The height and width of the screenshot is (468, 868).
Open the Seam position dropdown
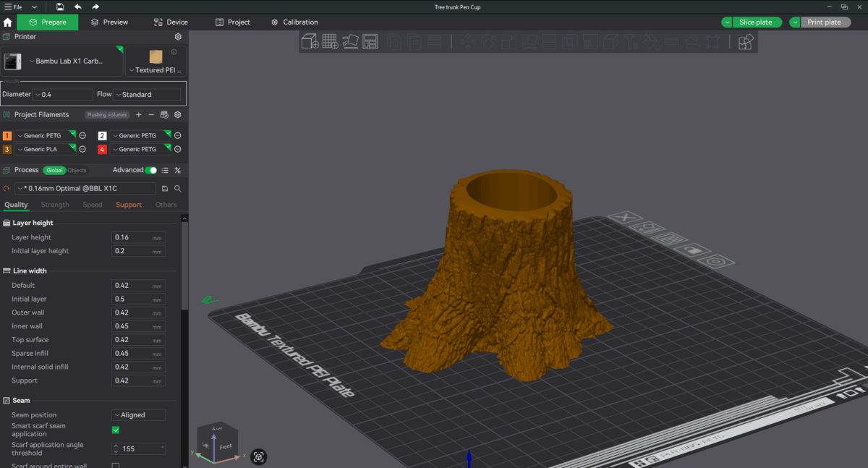[x=138, y=415]
